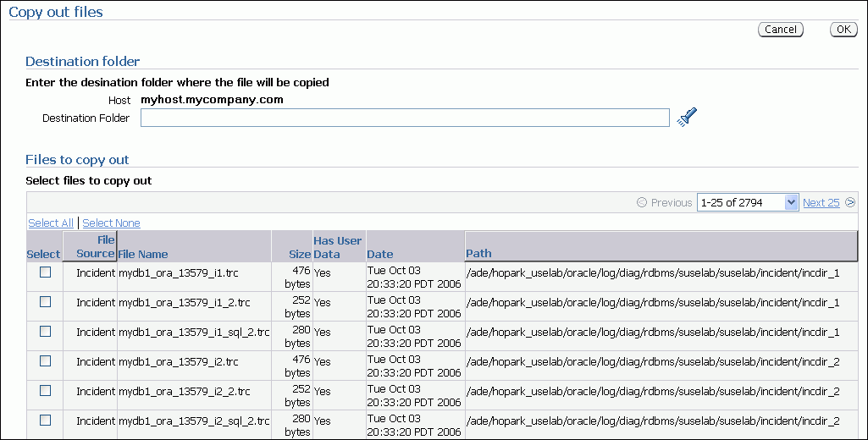This screenshot has height=440, width=868.
Task: Click the host name myhost.mycompany.com
Action: [x=212, y=100]
